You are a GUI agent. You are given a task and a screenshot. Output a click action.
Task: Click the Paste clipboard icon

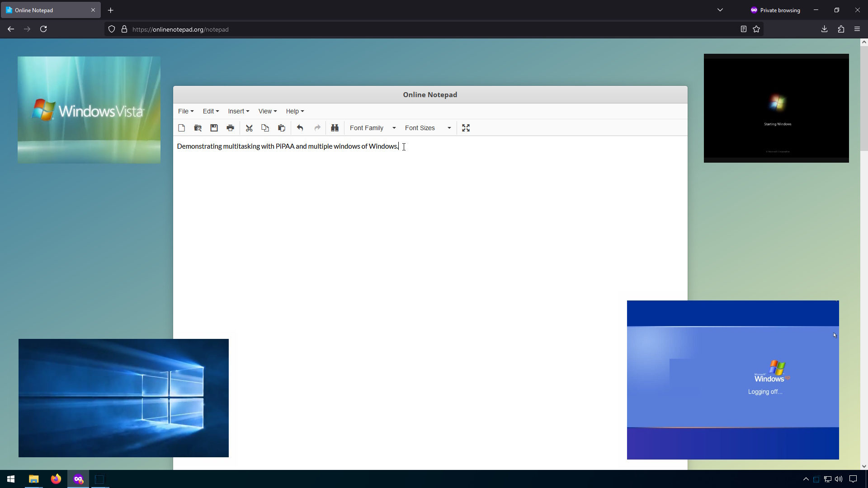[282, 128]
